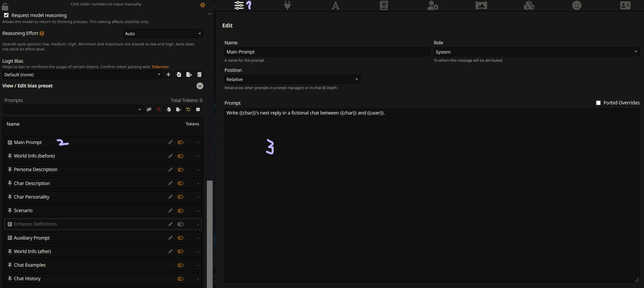Click pencil icon for Persona Description

coord(170,169)
